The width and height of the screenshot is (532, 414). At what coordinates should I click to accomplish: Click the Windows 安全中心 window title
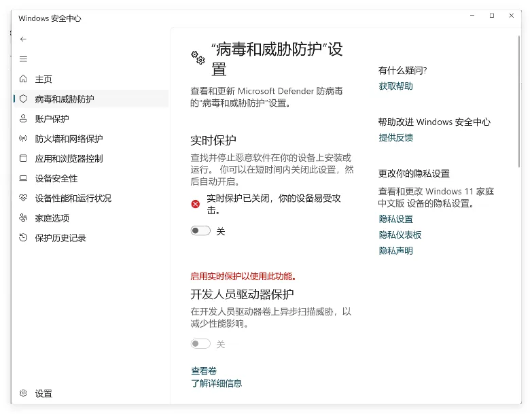50,18
